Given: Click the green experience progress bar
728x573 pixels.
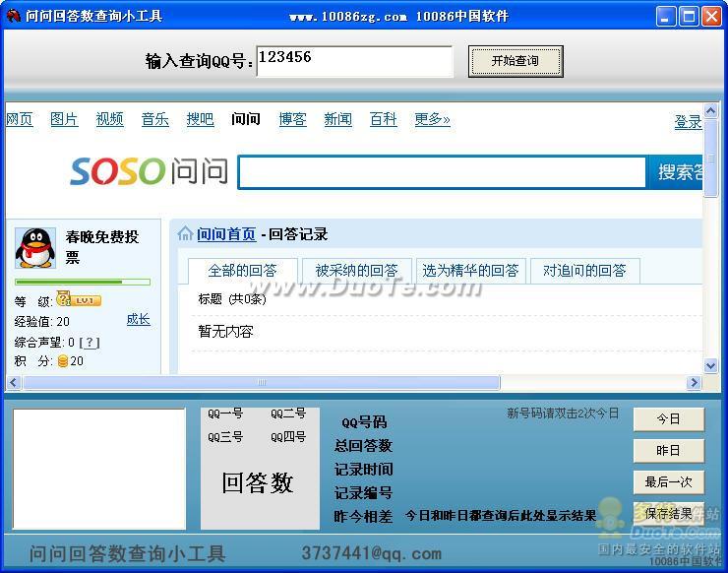Looking at the screenshot, I should pyautogui.click(x=83, y=283).
